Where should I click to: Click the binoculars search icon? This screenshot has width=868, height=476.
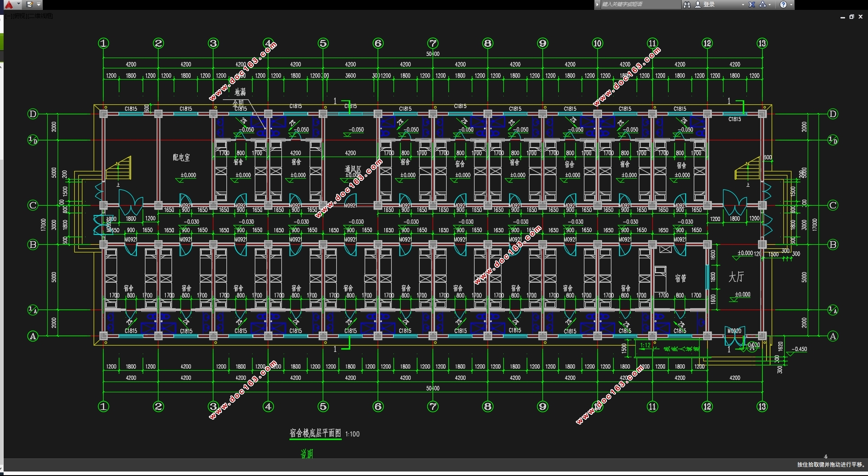(x=687, y=4)
